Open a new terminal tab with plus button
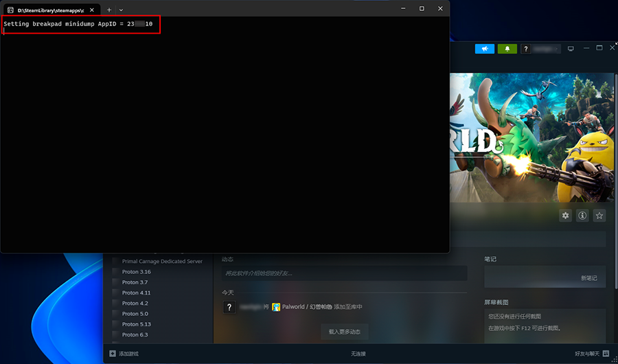The width and height of the screenshot is (618, 364). 109,10
